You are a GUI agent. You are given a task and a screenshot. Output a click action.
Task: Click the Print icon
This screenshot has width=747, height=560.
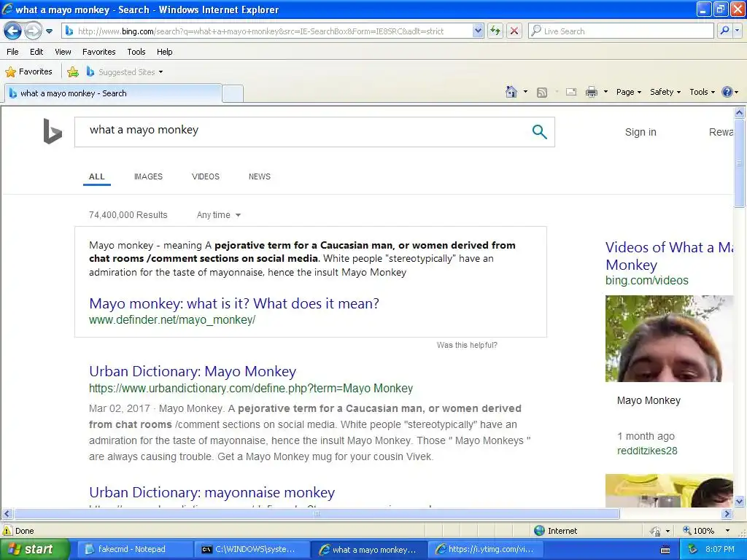pos(591,93)
